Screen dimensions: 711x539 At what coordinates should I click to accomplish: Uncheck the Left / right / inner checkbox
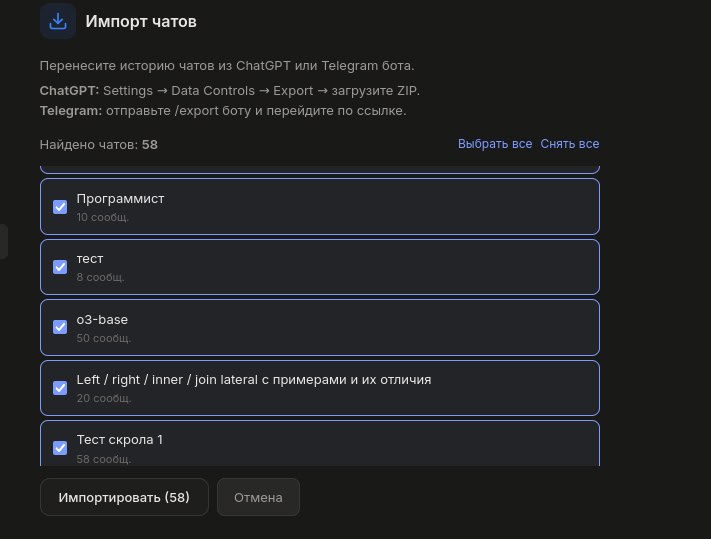[60, 388]
